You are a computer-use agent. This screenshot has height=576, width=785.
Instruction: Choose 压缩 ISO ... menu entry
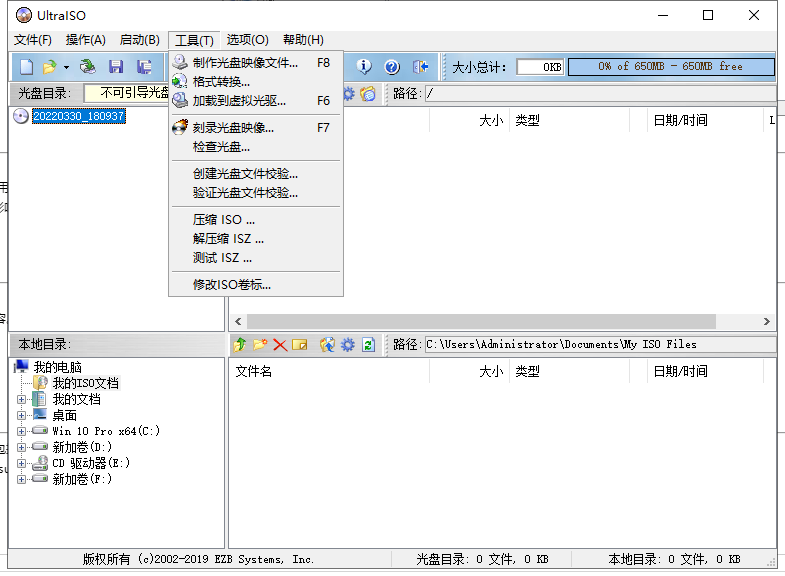[x=256, y=220]
